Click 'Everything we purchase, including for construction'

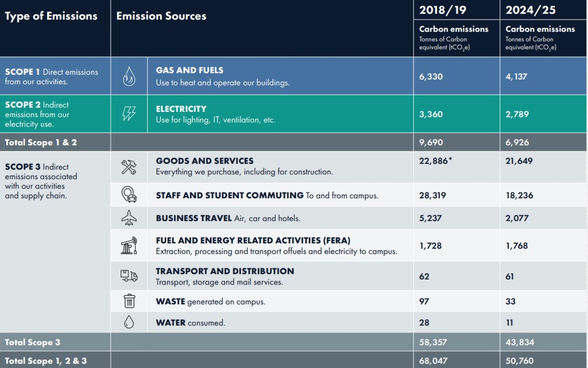(x=244, y=172)
